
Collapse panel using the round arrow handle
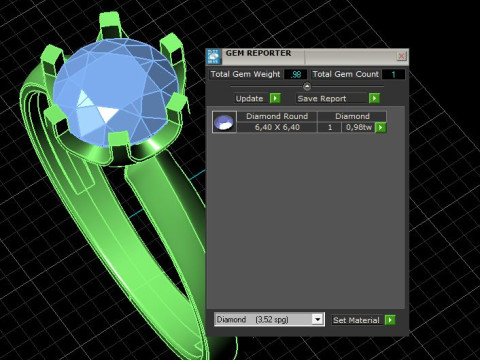307,87
